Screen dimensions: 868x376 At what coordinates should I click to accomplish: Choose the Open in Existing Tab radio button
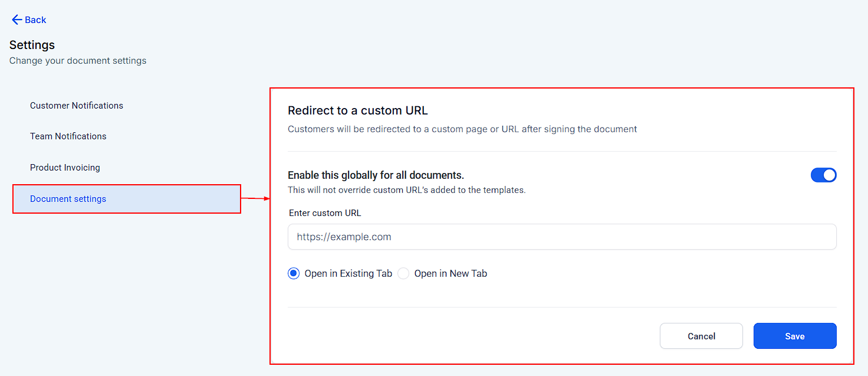(294, 273)
